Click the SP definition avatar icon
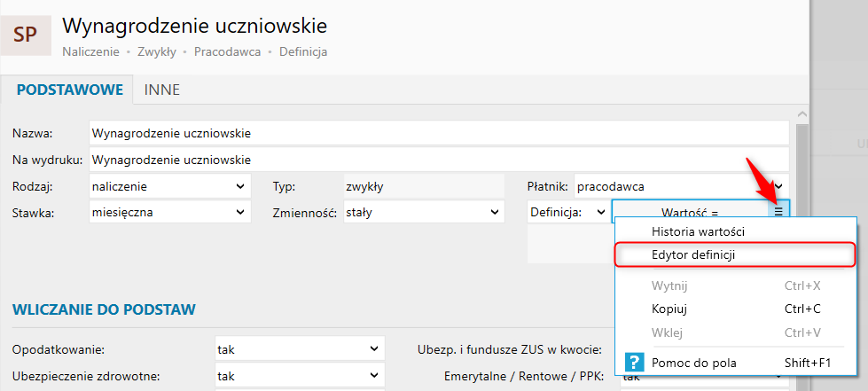 (26, 35)
